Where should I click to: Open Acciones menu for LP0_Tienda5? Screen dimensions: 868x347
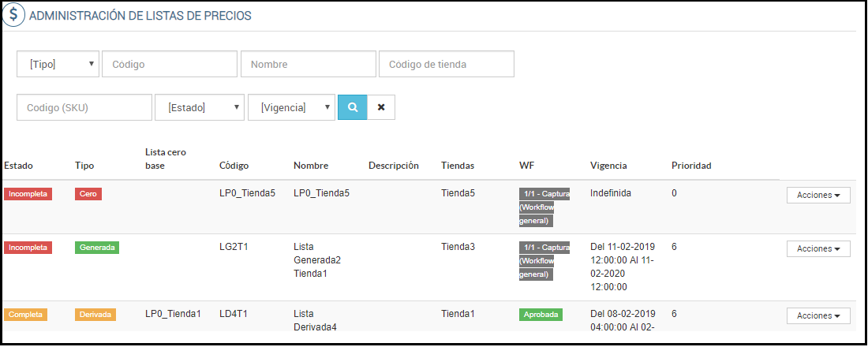(817, 196)
